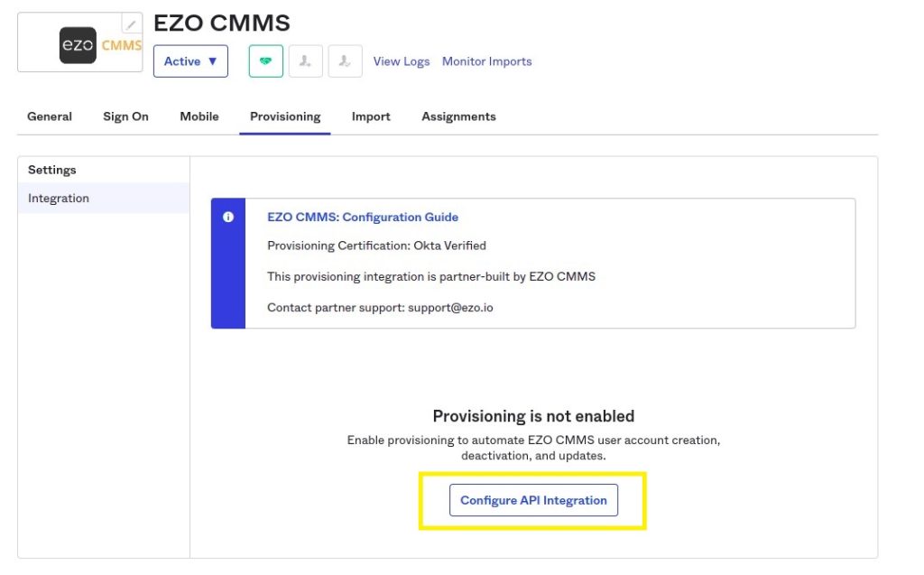The image size is (924, 575).
Task: Select the Provisioning tab
Action: coord(285,116)
